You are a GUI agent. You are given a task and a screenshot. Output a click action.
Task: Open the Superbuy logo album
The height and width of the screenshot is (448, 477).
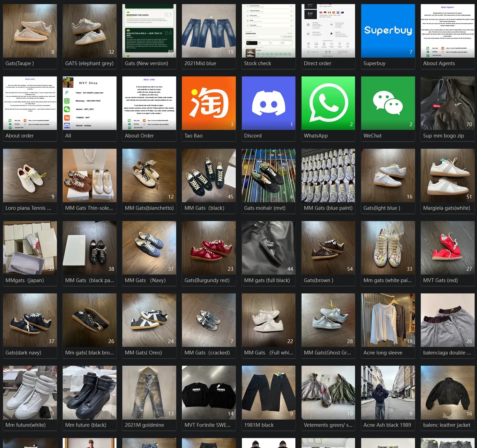388,31
